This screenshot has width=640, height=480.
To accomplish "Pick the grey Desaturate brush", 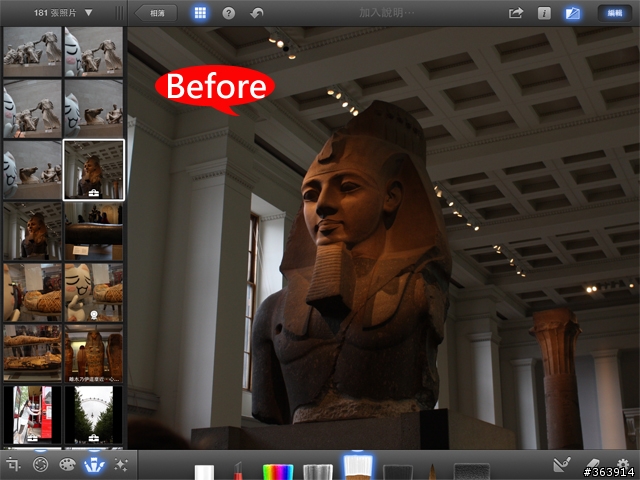I will (x=318, y=472).
